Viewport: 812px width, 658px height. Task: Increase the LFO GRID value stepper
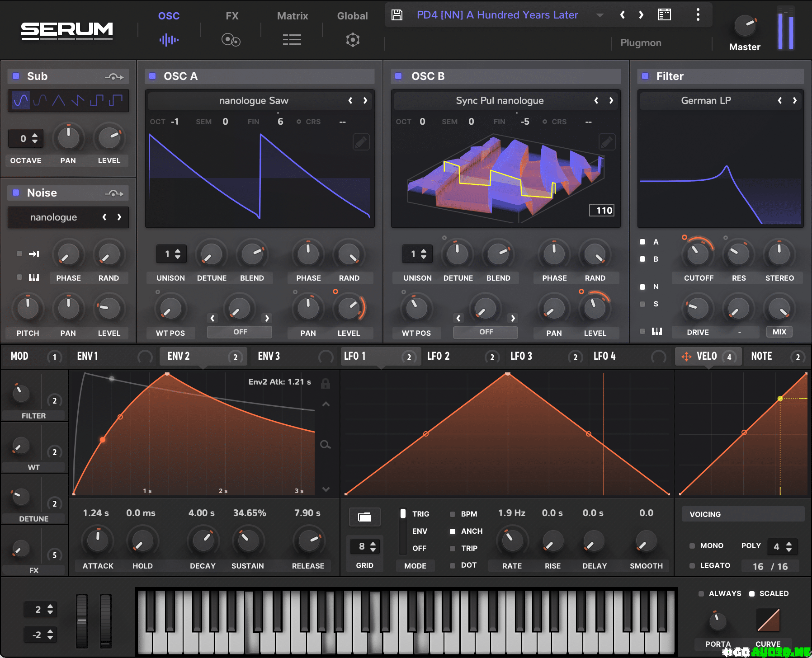[x=373, y=544]
